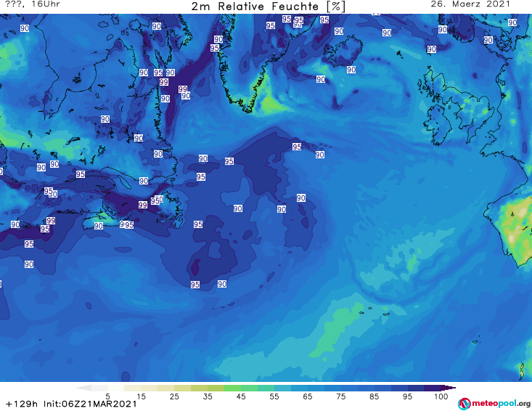Click the colorbar label "100"

tap(441, 396)
